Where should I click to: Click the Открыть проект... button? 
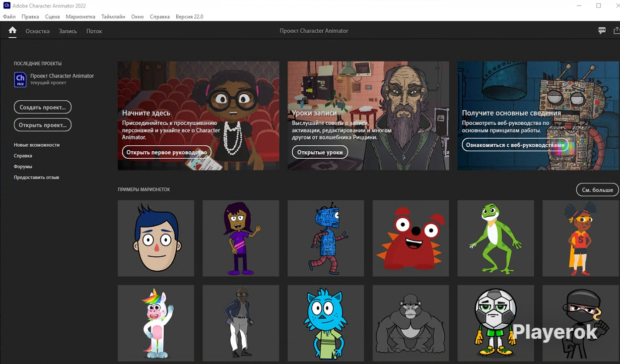coord(43,125)
